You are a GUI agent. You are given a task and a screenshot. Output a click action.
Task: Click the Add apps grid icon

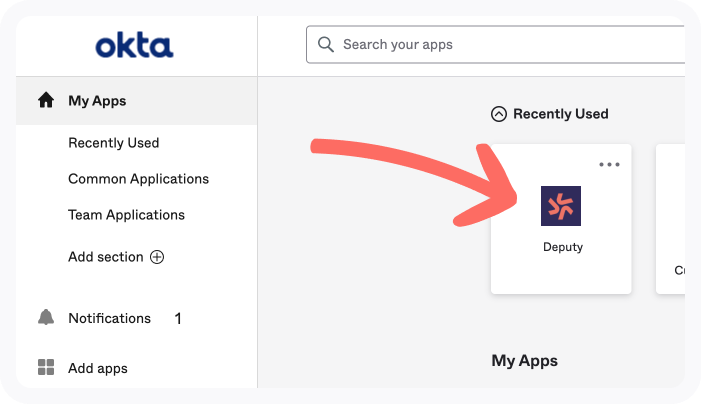pyautogui.click(x=46, y=367)
